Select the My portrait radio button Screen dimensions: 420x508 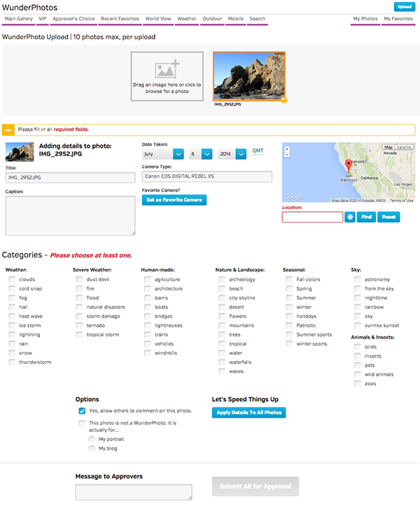point(92,439)
